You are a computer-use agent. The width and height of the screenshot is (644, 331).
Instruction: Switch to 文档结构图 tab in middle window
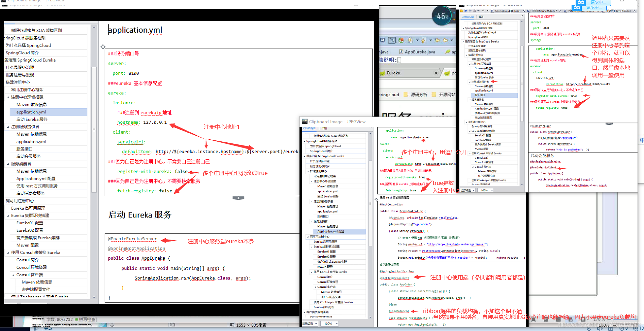pos(309,128)
